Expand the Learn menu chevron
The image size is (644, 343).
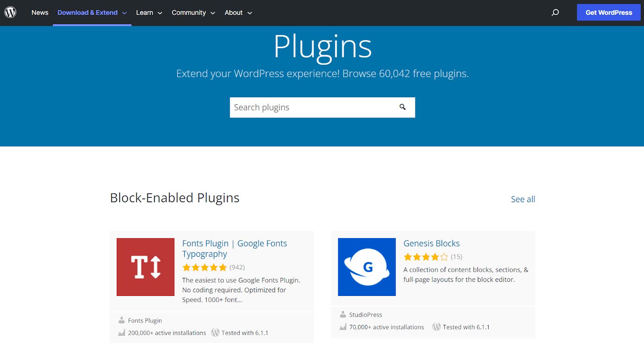tap(160, 13)
